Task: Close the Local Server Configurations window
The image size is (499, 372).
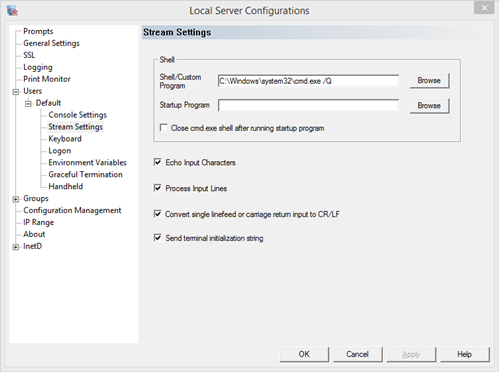Action: [484, 8]
